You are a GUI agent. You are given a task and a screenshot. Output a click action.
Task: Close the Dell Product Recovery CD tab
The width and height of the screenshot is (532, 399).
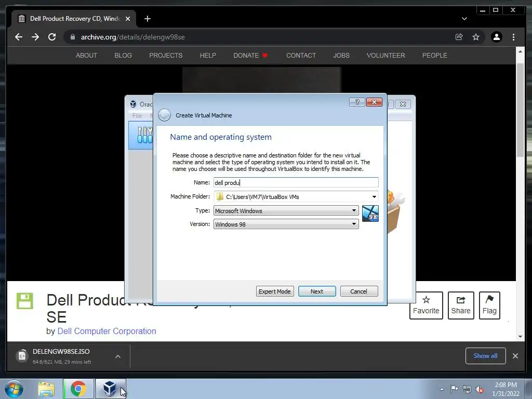pyautogui.click(x=128, y=19)
